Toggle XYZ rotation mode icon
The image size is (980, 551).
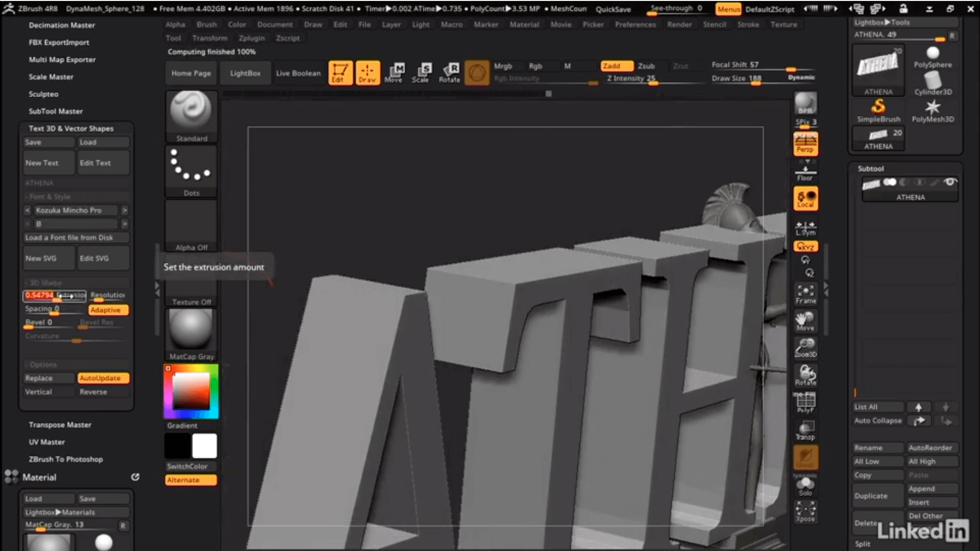805,246
